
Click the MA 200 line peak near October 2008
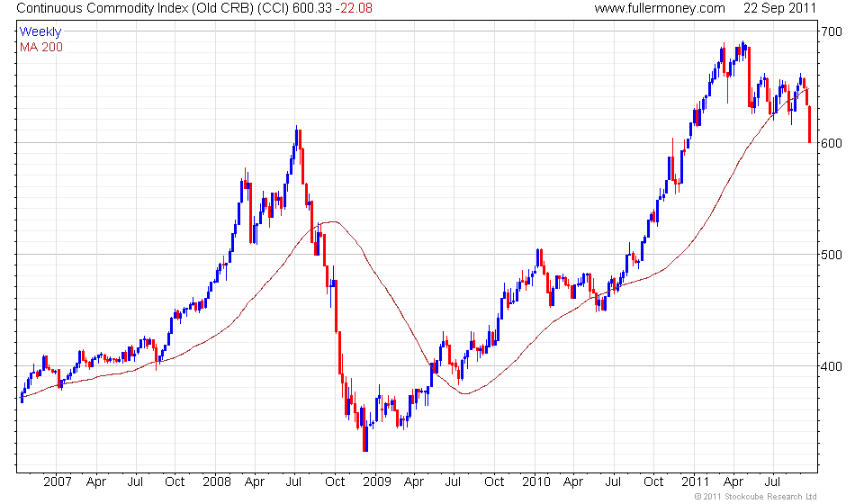click(332, 222)
